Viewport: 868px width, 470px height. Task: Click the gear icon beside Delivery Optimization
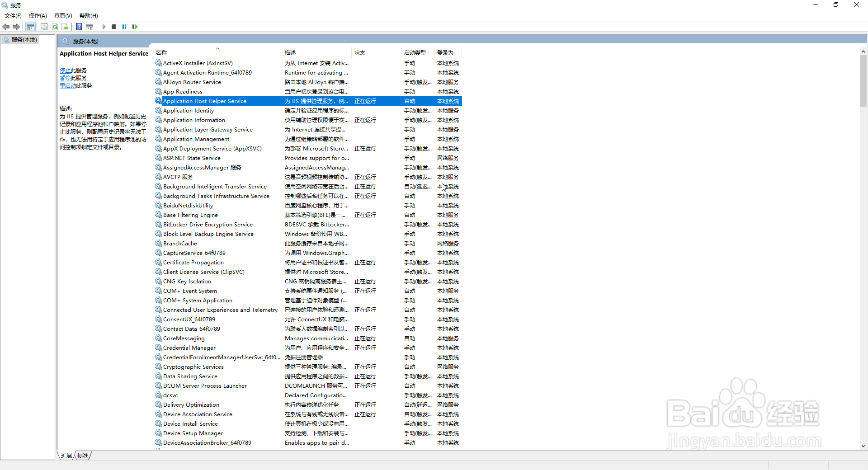[x=159, y=405]
